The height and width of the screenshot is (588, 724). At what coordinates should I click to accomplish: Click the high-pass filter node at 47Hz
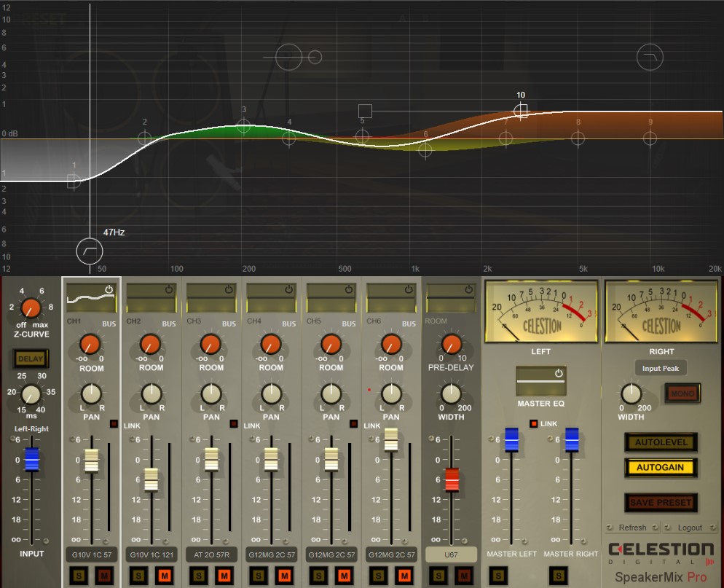(90, 251)
